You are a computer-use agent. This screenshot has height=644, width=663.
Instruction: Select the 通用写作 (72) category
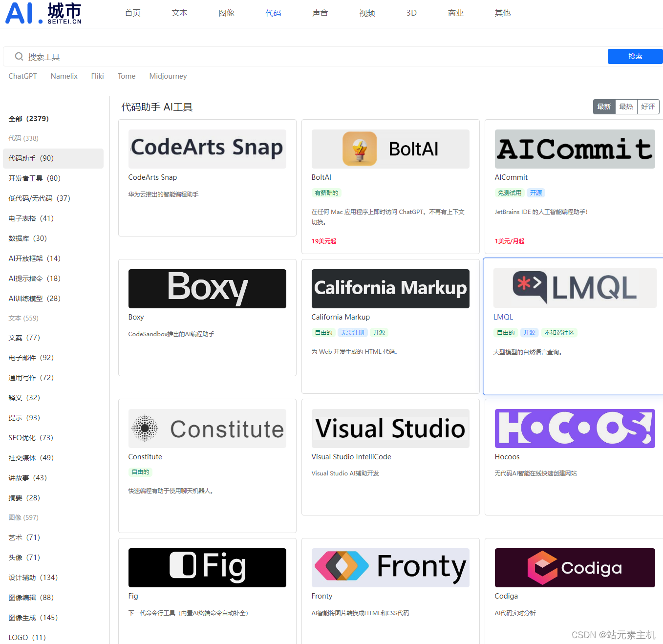coord(31,378)
